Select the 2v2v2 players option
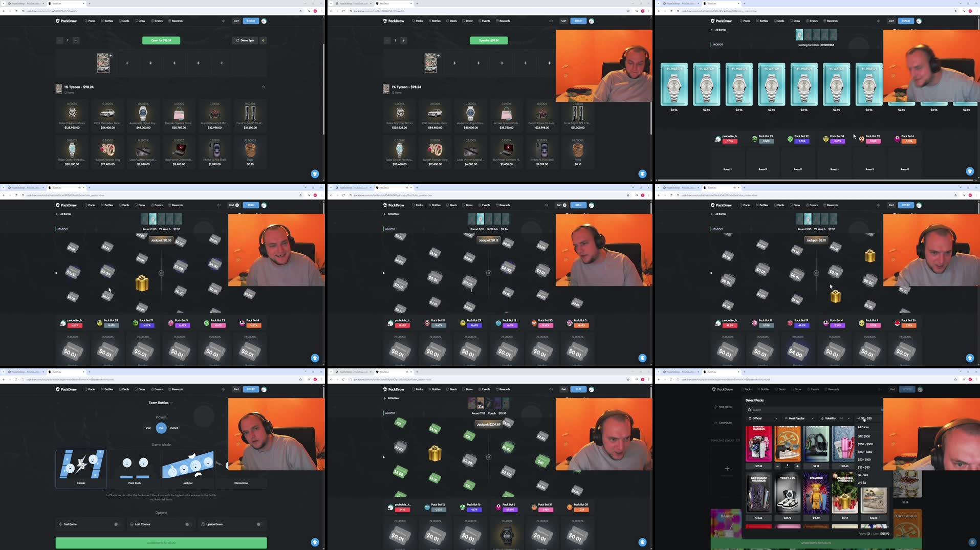The image size is (980, 550). 173,428
